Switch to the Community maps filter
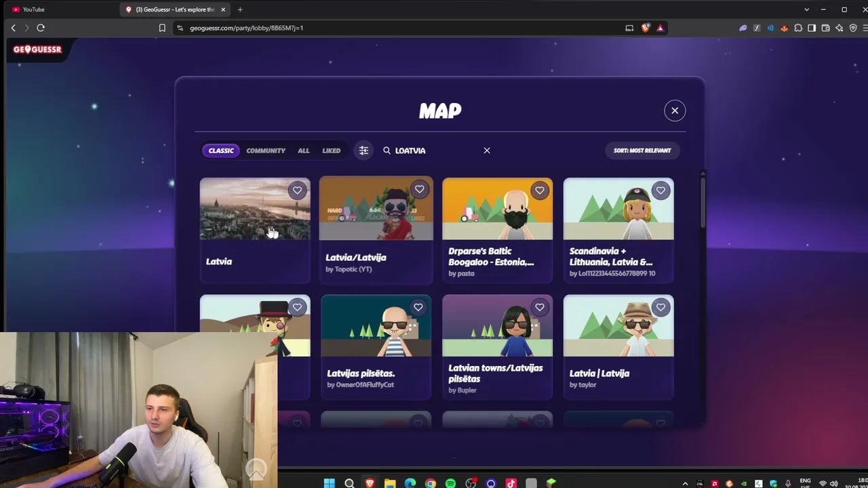Image resolution: width=868 pixels, height=488 pixels. [266, 150]
